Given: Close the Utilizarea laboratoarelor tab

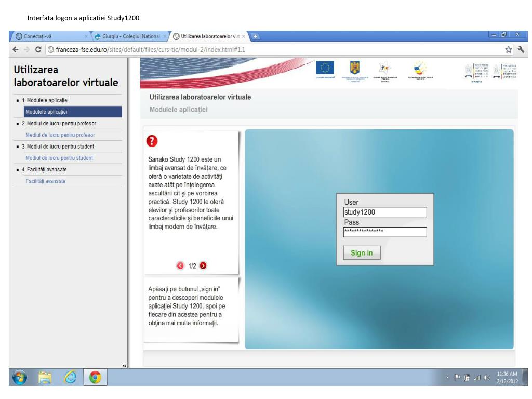Looking at the screenshot, I should 244,36.
